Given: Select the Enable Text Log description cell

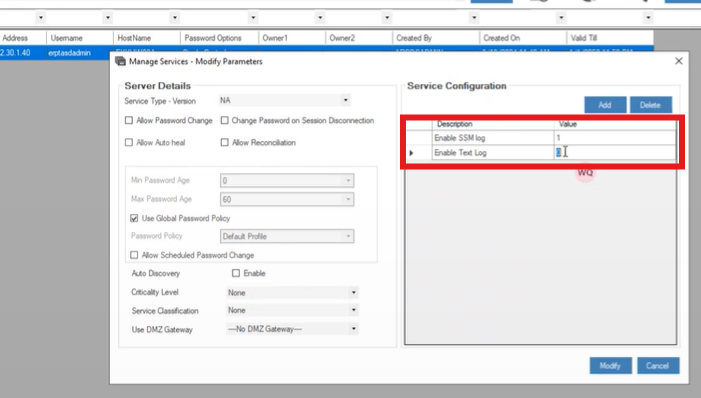Looking at the screenshot, I should pyautogui.click(x=493, y=152).
